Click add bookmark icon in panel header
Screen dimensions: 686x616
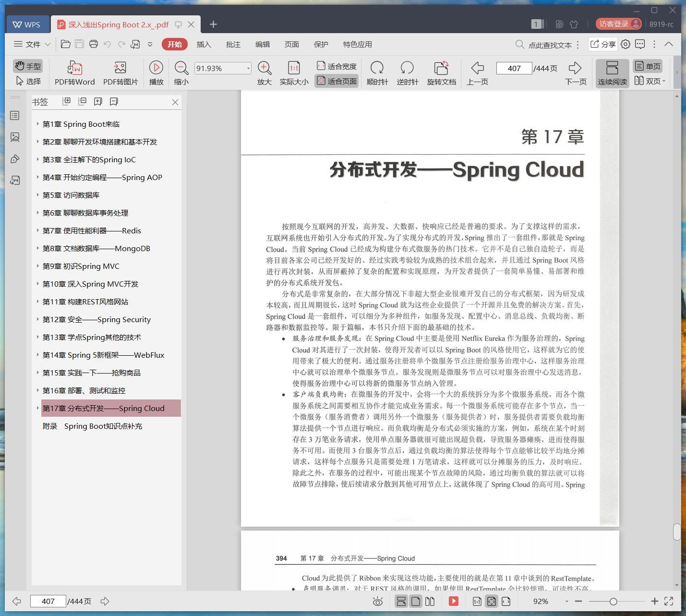coord(98,101)
